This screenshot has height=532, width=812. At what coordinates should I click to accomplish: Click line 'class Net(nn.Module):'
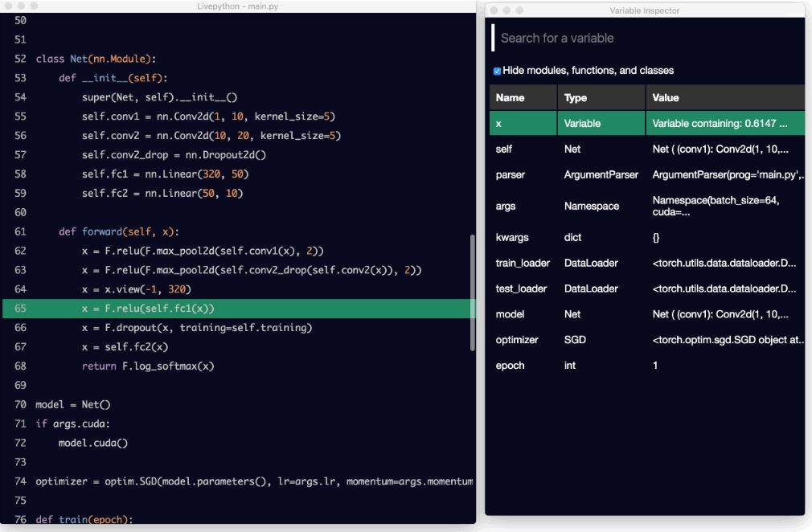(96, 59)
